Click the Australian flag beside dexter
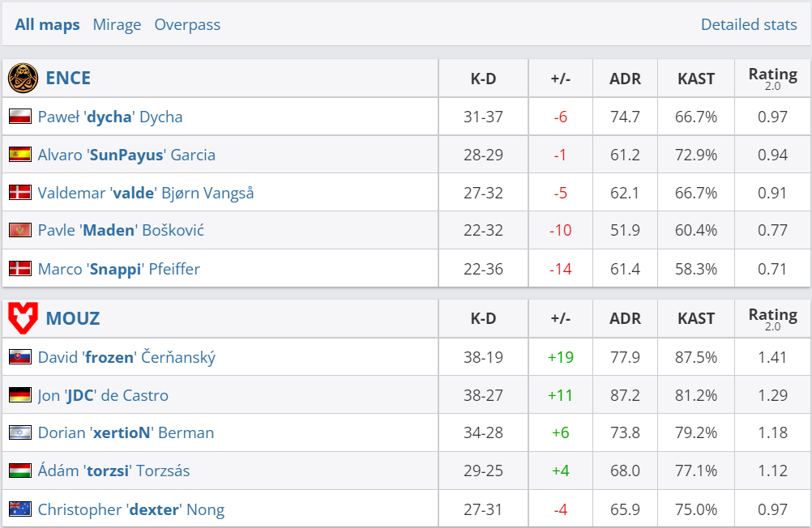Image resolution: width=812 pixels, height=528 pixels. click(x=20, y=509)
